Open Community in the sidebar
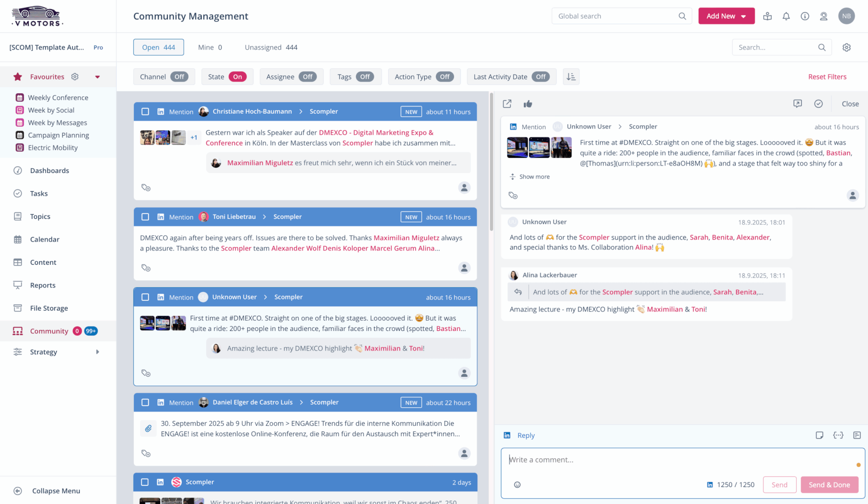The height and width of the screenshot is (504, 868). coord(49,331)
